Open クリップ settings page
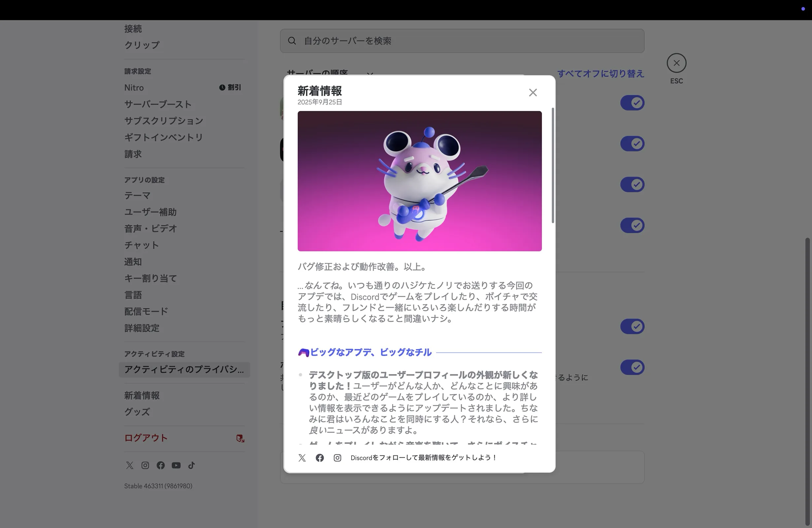This screenshot has height=528, width=812. pyautogui.click(x=142, y=45)
